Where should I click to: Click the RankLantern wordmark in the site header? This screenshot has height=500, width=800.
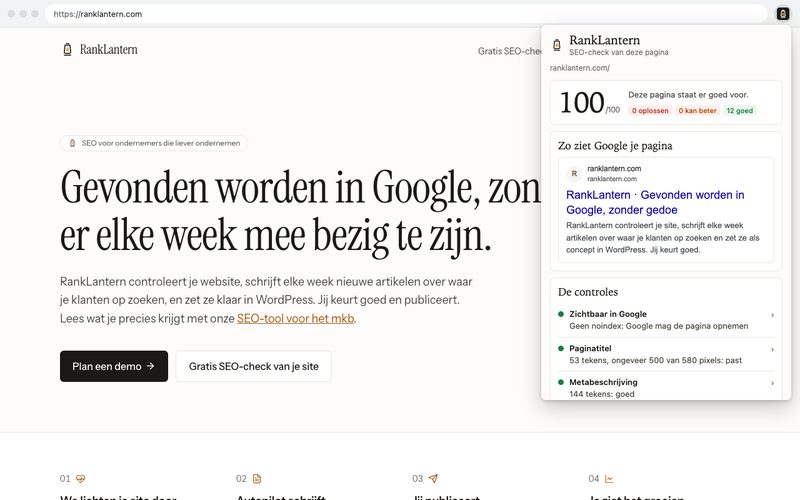(x=109, y=49)
